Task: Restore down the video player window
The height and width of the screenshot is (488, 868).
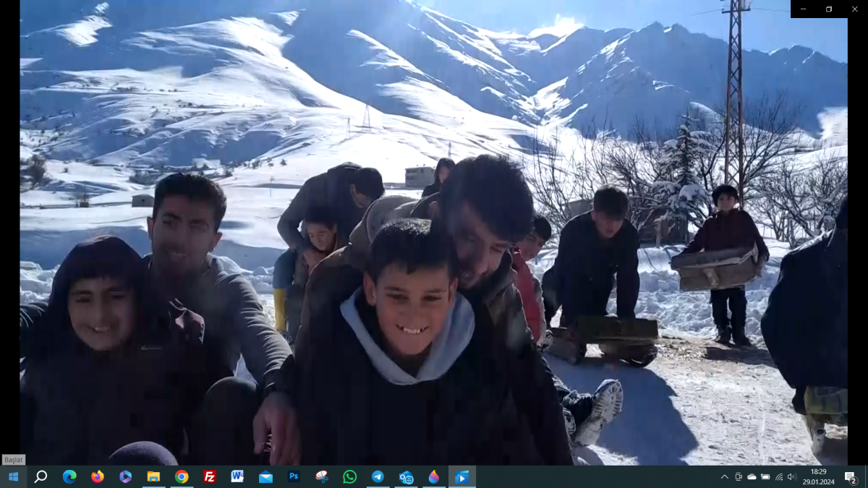Action: point(829,9)
